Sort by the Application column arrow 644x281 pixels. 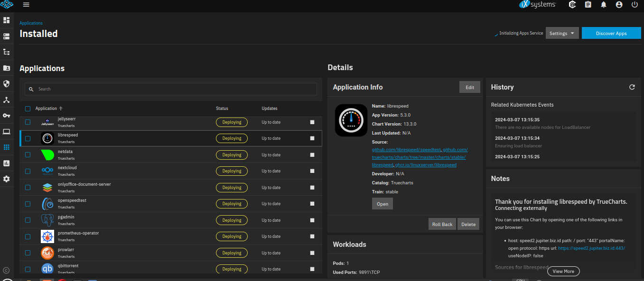(61, 109)
